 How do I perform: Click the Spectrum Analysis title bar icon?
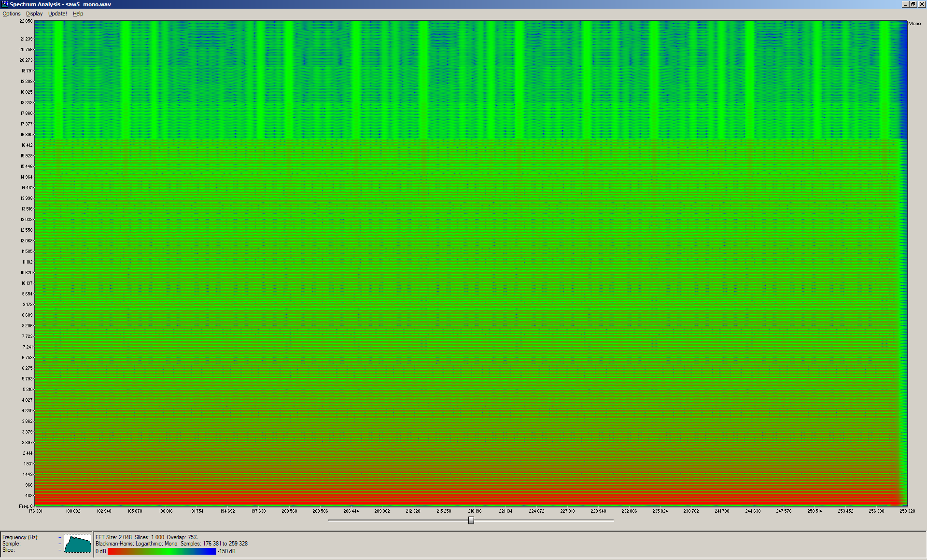coord(4,4)
